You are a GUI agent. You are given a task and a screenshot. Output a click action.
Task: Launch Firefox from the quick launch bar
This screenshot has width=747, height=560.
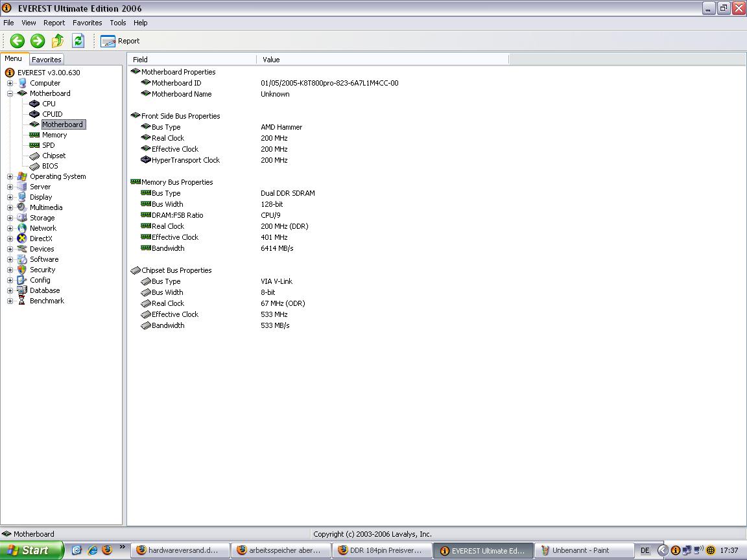(x=107, y=550)
